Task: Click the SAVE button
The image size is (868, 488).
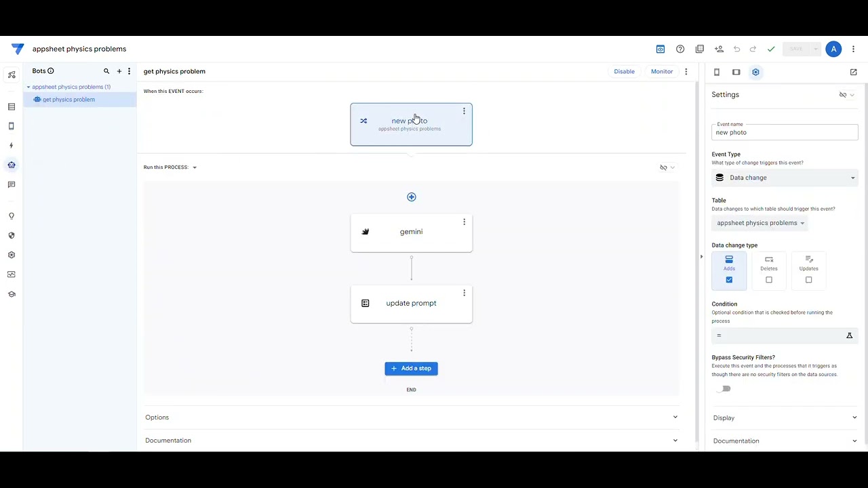Action: tap(796, 49)
